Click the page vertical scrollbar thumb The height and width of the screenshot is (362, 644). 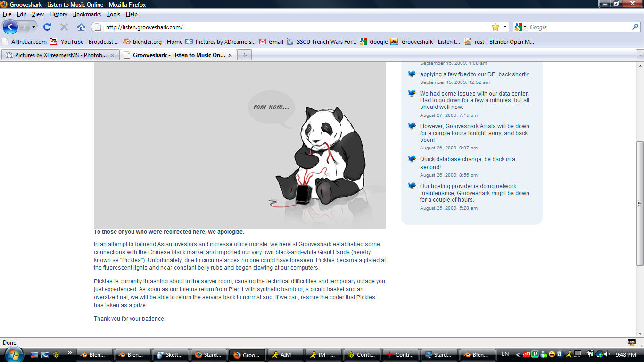640,203
